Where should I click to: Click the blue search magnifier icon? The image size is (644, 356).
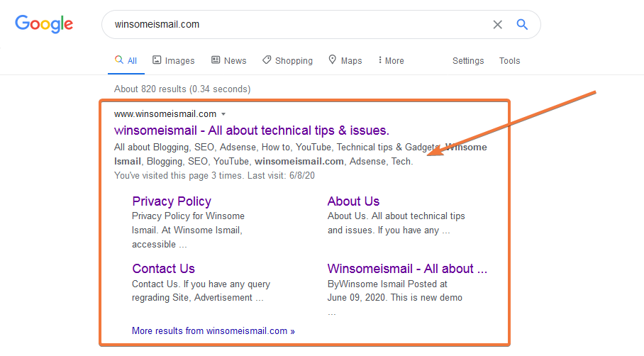click(x=522, y=25)
